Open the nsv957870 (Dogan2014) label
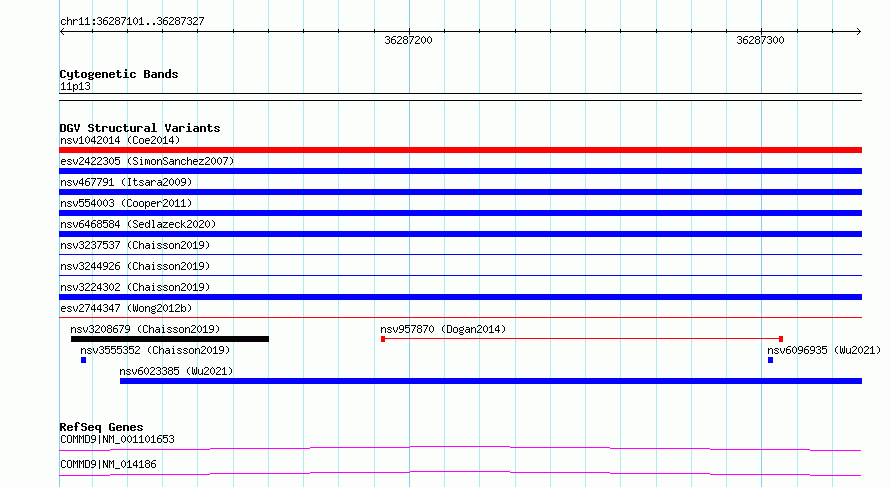 click(x=443, y=329)
